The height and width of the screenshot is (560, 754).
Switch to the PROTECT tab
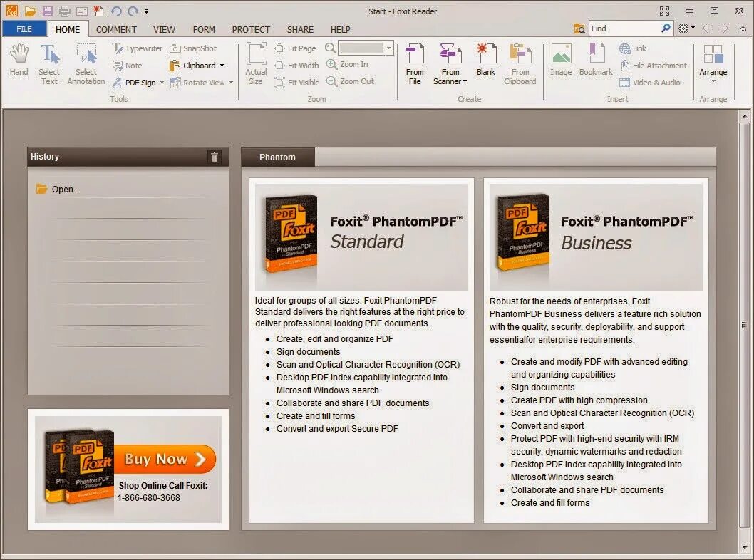click(251, 29)
